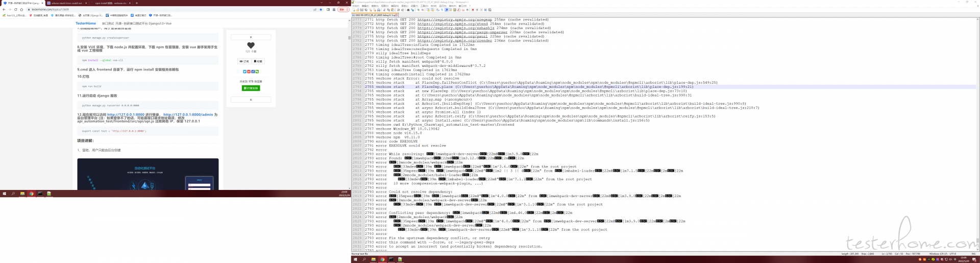This screenshot has width=980, height=263.
Task: Click the up-arrow button above the heart
Action: [251, 37]
